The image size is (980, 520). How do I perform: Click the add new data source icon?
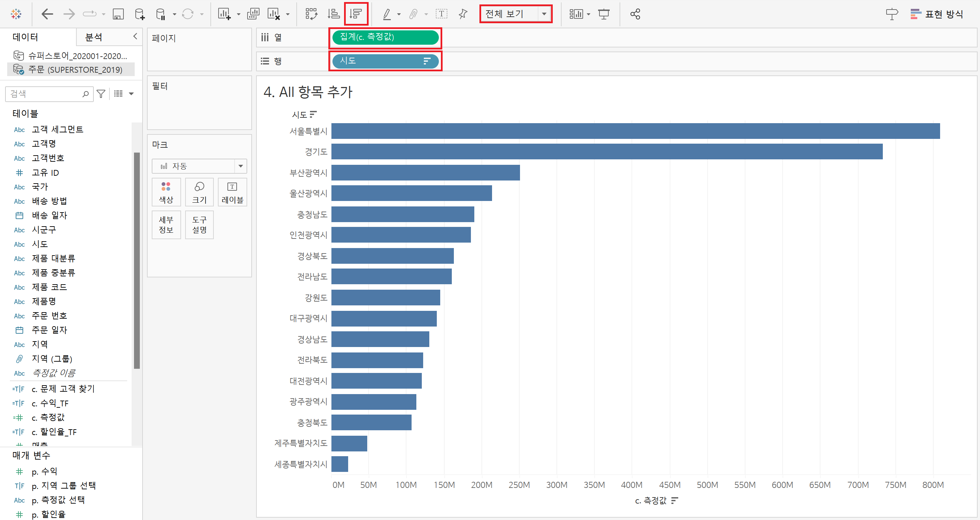pyautogui.click(x=139, y=14)
